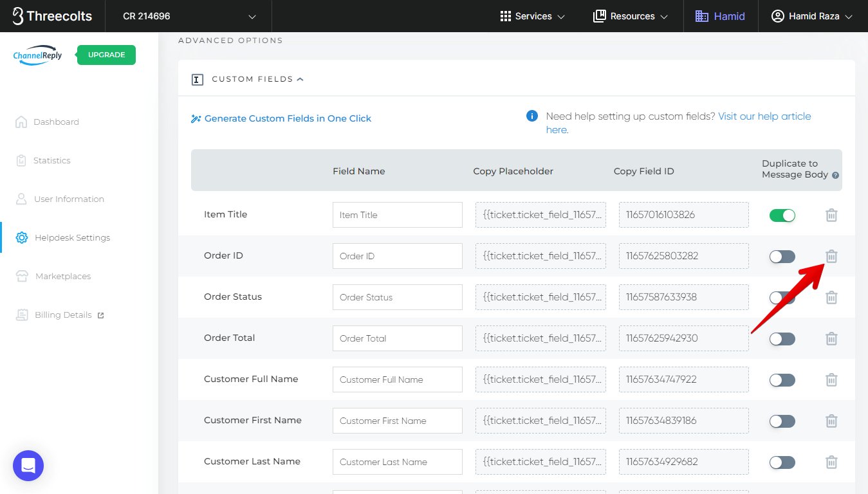This screenshot has width=868, height=494.
Task: Click the Item Title field name input
Action: tap(398, 215)
